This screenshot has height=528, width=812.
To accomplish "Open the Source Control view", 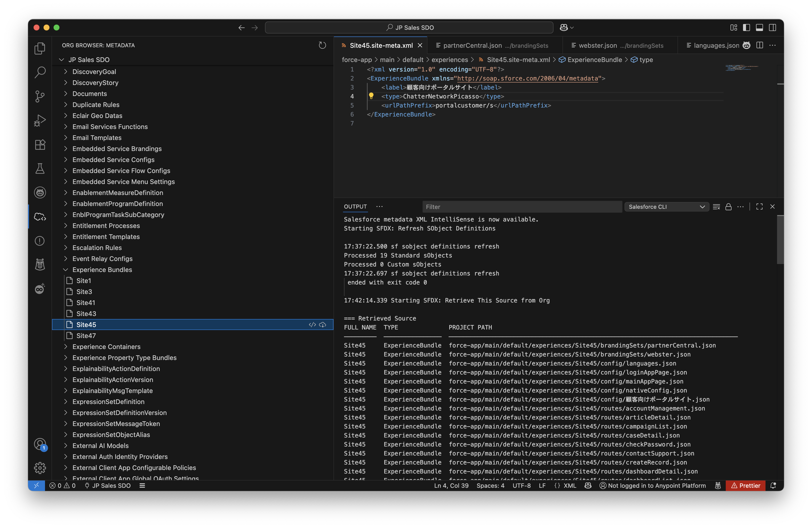I will tap(40, 96).
